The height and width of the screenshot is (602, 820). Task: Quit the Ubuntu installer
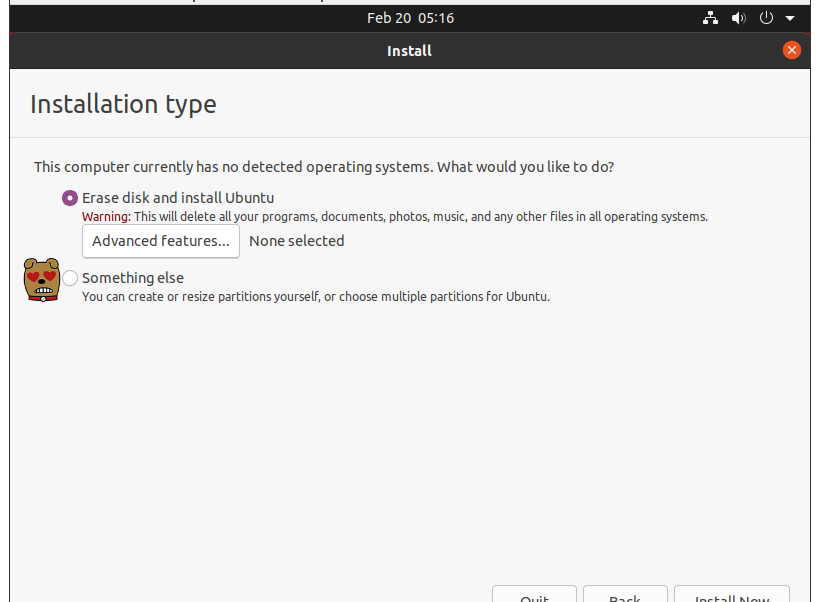(x=534, y=595)
